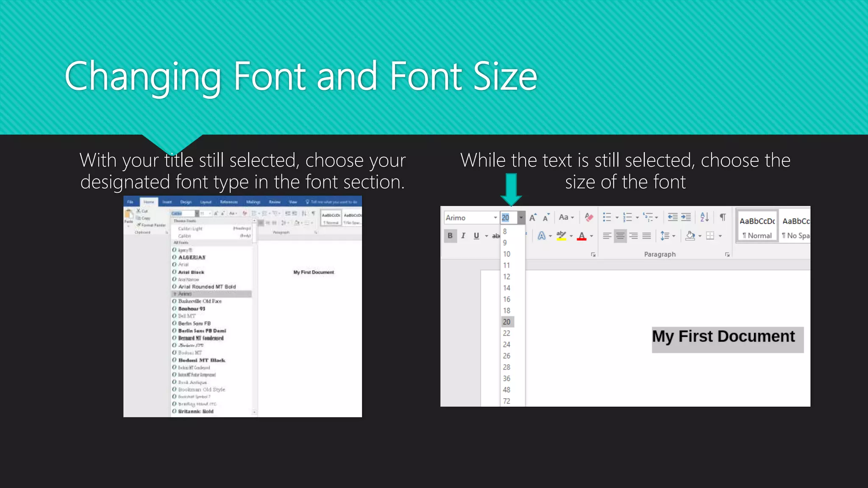Toggle Align Right in the enlarged ribbon
The image size is (868, 488).
click(x=634, y=236)
